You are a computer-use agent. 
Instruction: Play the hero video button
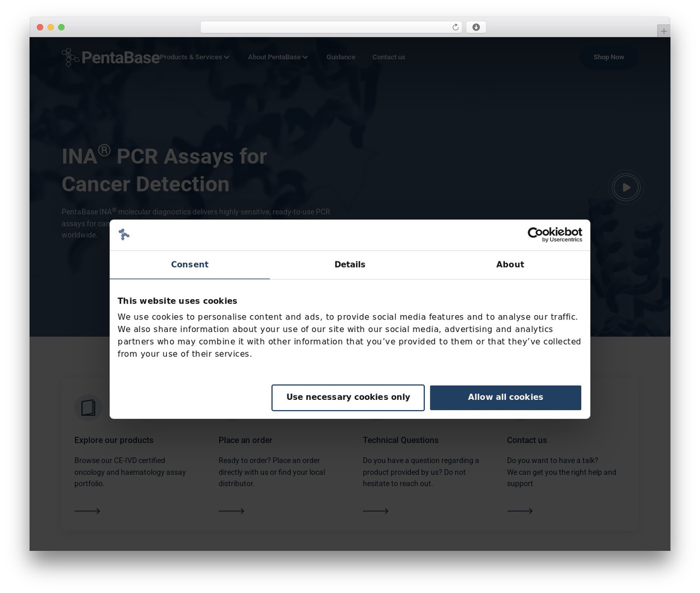tap(626, 187)
